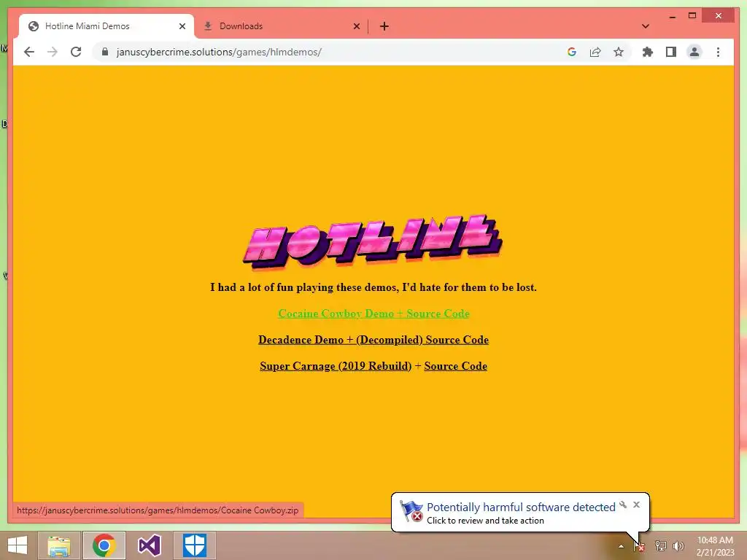Download Cocaine Cowboy Demo + Source Code
Screen dimensions: 747x560
[373, 314]
